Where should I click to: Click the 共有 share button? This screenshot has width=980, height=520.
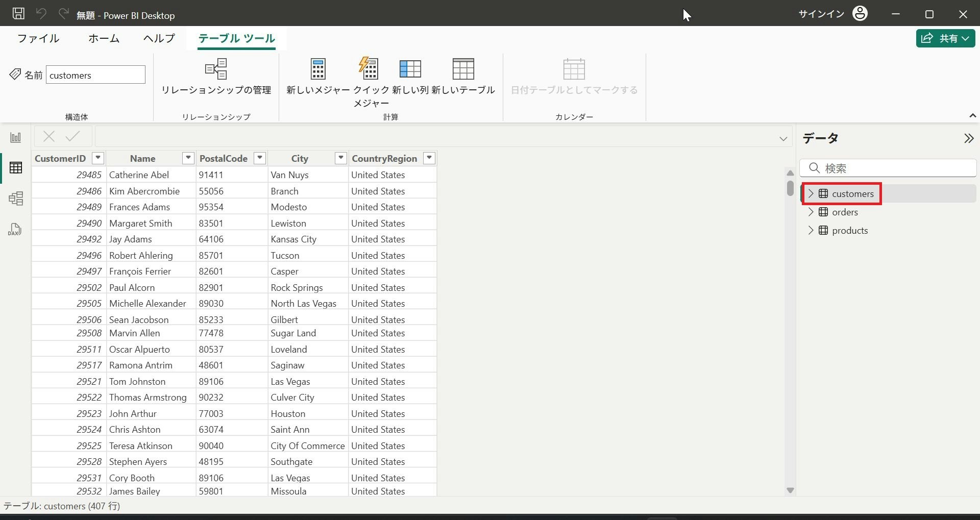coord(945,38)
